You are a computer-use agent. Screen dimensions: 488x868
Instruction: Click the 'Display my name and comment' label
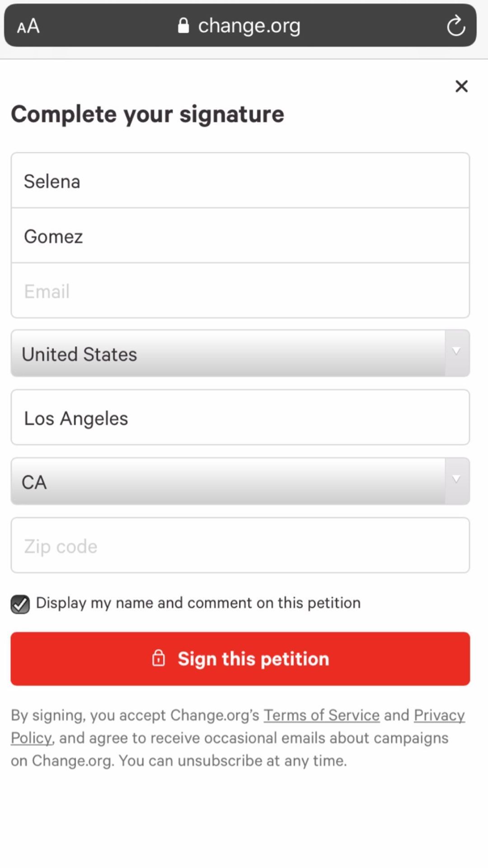click(x=198, y=603)
